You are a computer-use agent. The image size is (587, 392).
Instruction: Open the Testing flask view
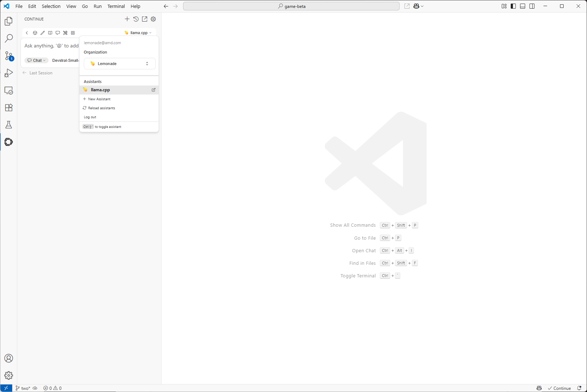tap(9, 125)
